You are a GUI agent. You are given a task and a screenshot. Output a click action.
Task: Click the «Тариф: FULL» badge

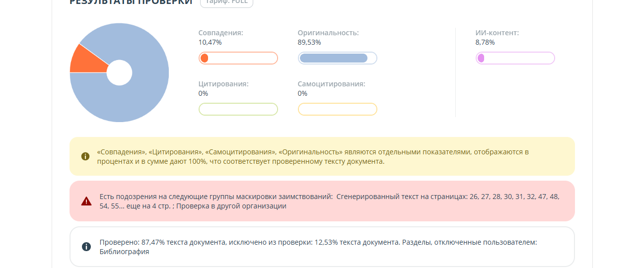coord(226,2)
